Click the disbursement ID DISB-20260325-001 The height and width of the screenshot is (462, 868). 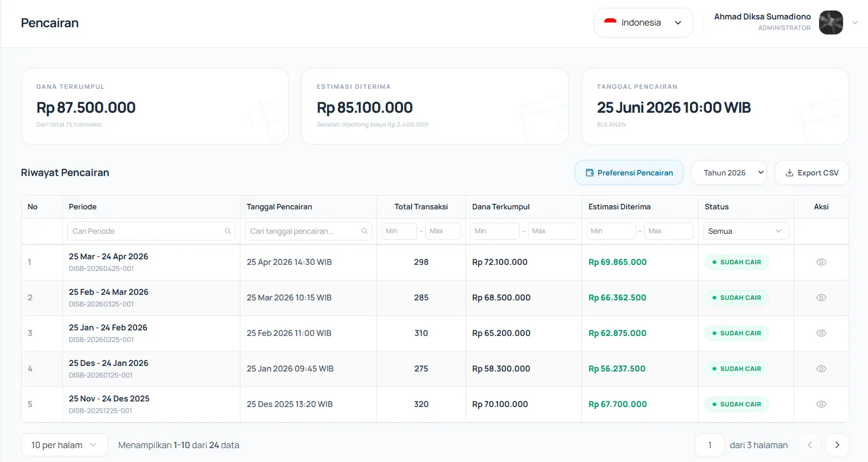point(101,304)
